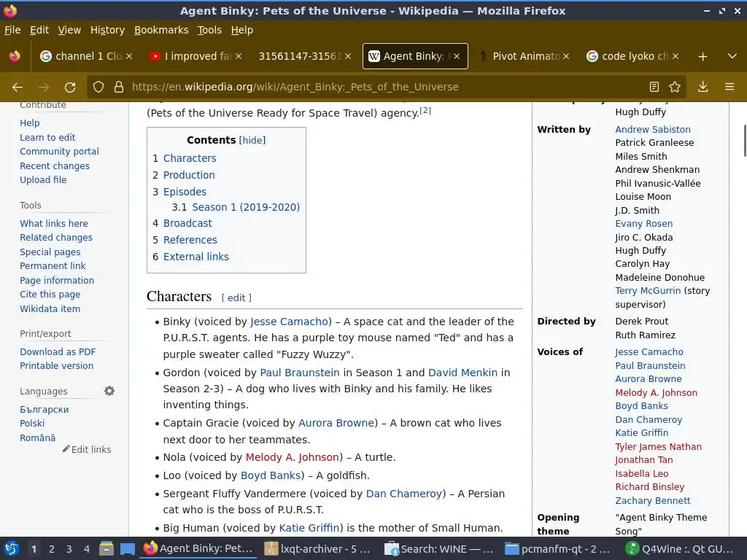This screenshot has height=560, width=747.
Task: Click the forward navigation arrow
Action: point(44,87)
